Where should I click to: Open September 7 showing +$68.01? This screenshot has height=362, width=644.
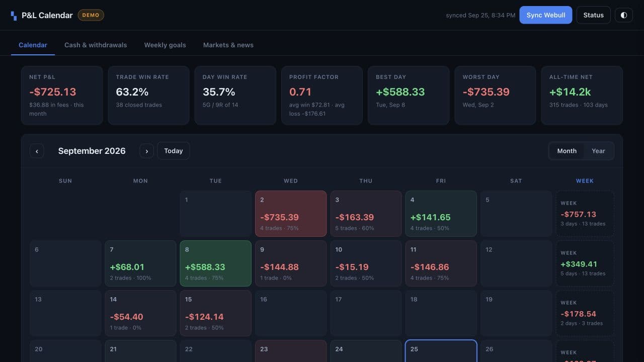[140, 263]
